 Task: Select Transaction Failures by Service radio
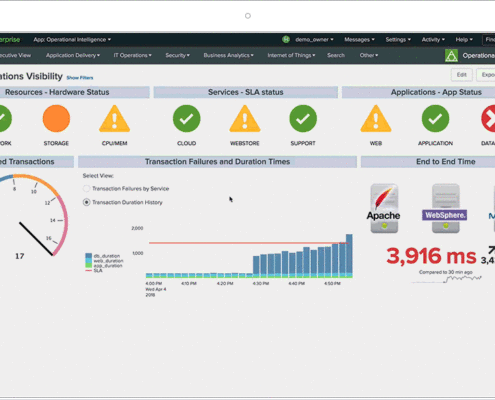click(x=86, y=189)
